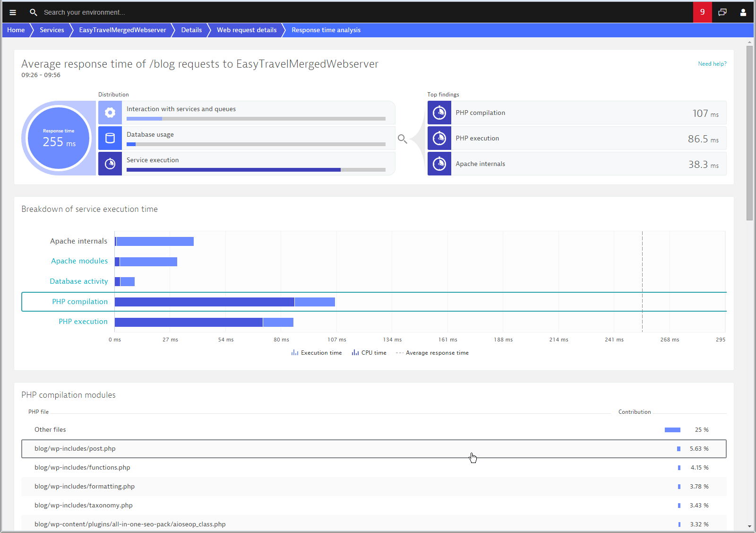Click the PHP execution chart bar

[204, 322]
